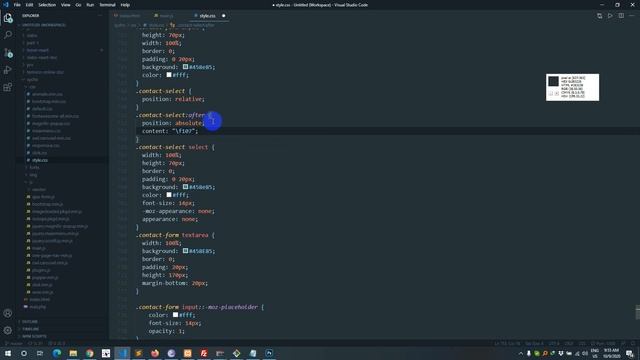This screenshot has height=360, width=640.
Task: Click the 'content: "\f107";' code line
Action: (x=169, y=131)
